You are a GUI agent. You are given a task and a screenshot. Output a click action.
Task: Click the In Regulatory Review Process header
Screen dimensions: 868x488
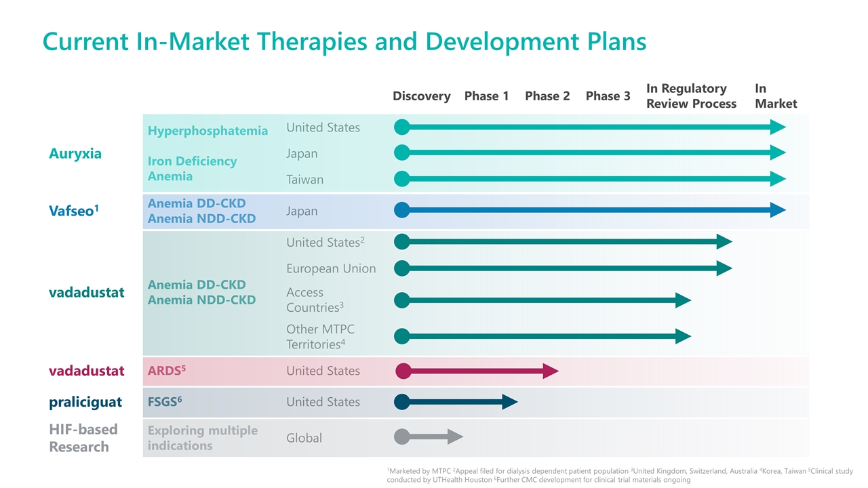point(690,96)
